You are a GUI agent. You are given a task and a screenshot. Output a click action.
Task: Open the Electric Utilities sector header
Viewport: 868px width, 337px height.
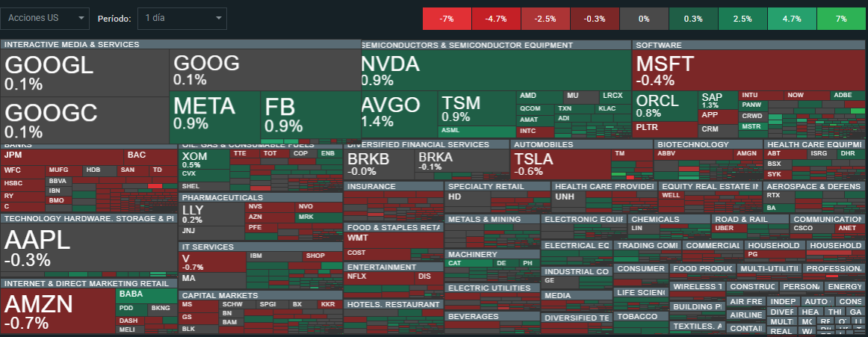[492, 288]
